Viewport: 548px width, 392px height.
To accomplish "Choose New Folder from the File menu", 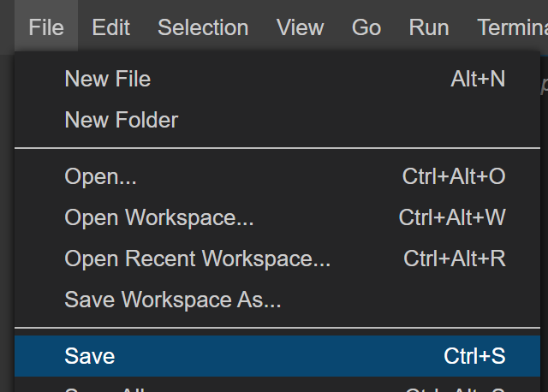I will pos(277,120).
